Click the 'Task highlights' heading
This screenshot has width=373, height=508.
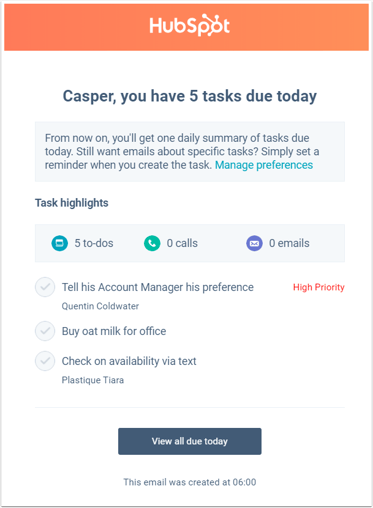[x=72, y=203]
